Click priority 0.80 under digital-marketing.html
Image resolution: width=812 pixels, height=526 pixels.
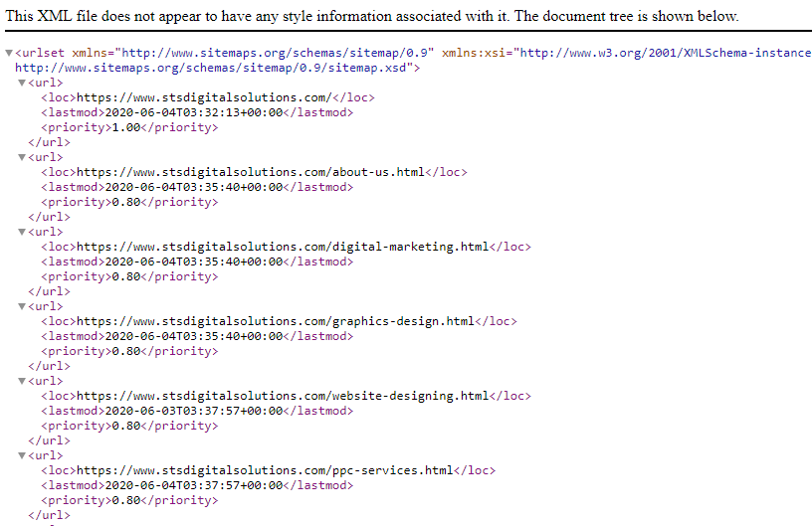coord(125,276)
